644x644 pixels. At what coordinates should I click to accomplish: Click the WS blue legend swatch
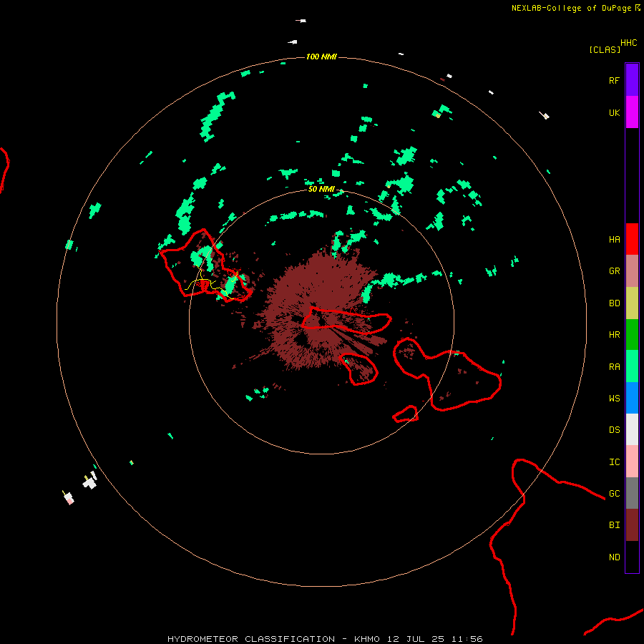coord(632,398)
